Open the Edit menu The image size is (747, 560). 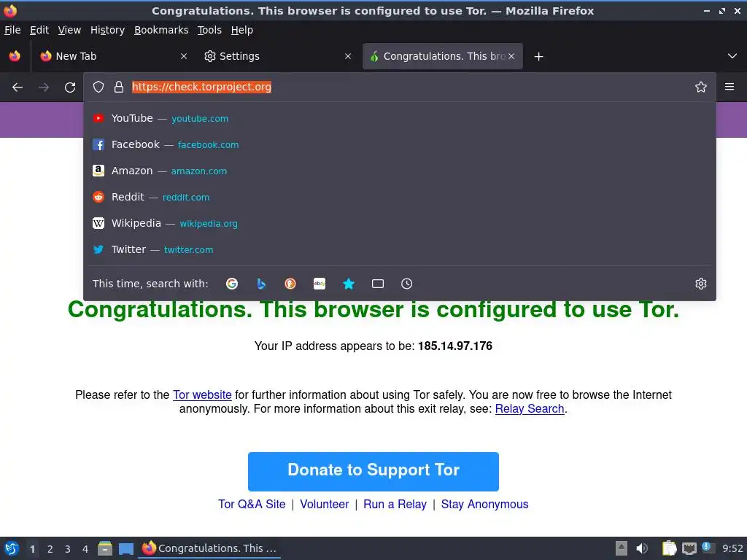click(39, 30)
